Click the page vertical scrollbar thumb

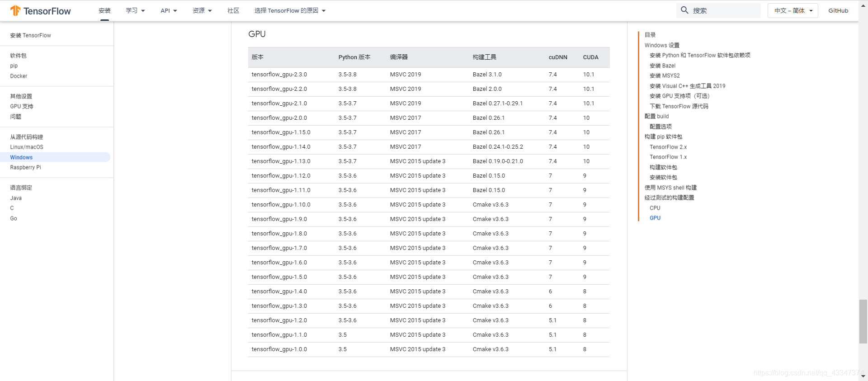[x=863, y=321]
